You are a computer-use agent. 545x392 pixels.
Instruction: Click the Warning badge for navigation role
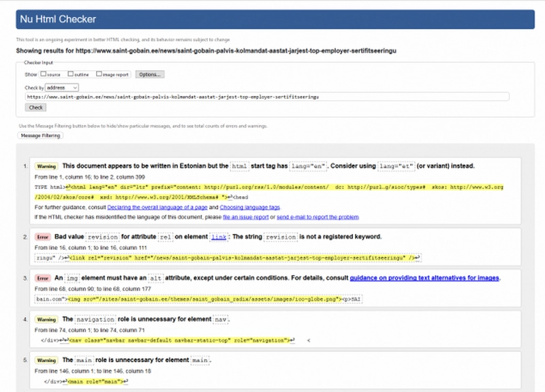pos(46,319)
